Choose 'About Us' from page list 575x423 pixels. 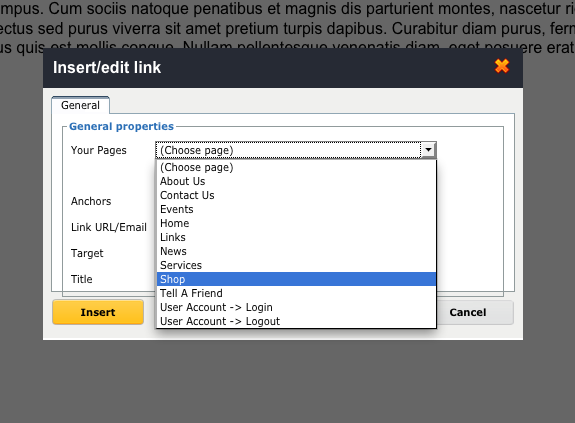tap(296, 181)
